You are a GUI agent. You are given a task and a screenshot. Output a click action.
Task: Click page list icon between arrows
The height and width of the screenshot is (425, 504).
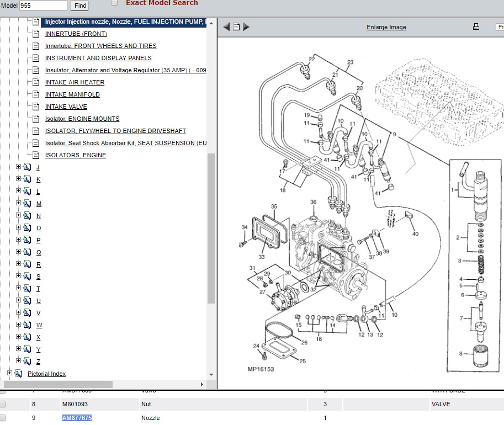tap(236, 26)
